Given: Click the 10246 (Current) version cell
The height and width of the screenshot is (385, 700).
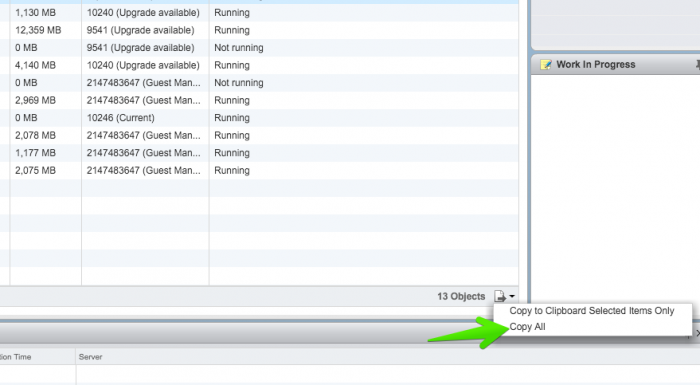Looking at the screenshot, I should tap(121, 118).
